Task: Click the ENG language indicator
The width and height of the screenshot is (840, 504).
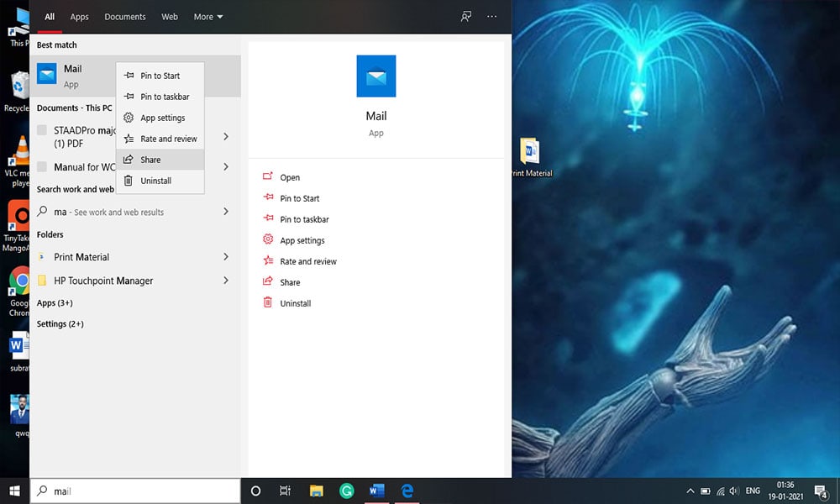Action: (753, 491)
